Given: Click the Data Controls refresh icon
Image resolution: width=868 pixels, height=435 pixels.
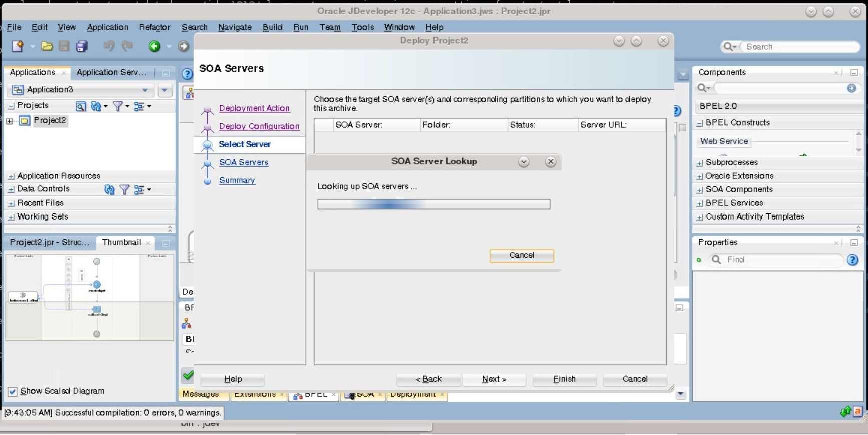Looking at the screenshot, I should (x=109, y=189).
